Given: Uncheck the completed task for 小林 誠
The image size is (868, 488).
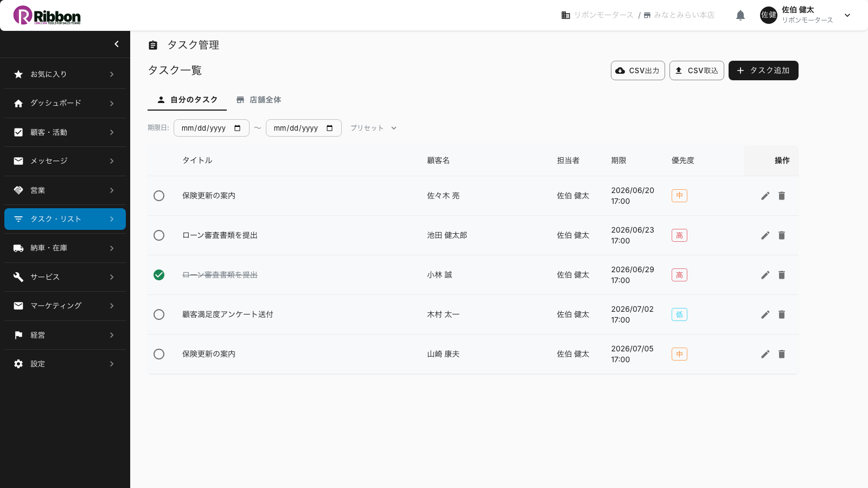Looking at the screenshot, I should pos(159,275).
